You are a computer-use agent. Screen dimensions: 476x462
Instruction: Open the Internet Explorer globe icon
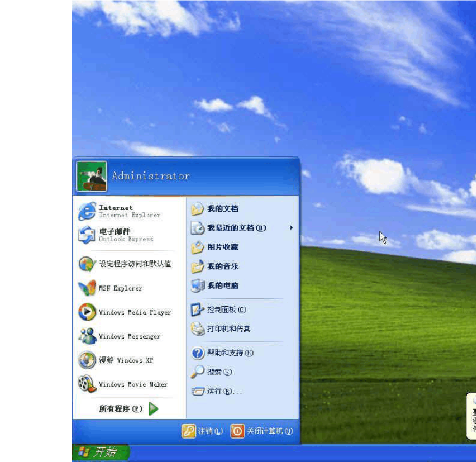[87, 211]
